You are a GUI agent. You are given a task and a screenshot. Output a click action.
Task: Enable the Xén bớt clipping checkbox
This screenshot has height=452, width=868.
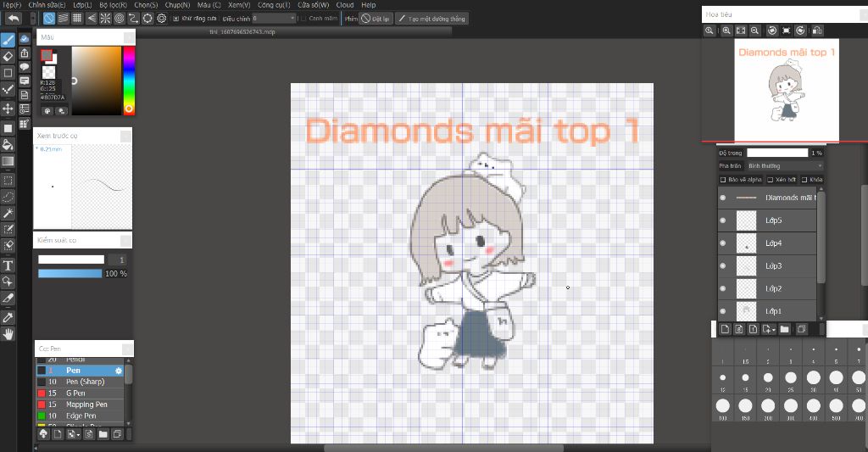pos(770,180)
